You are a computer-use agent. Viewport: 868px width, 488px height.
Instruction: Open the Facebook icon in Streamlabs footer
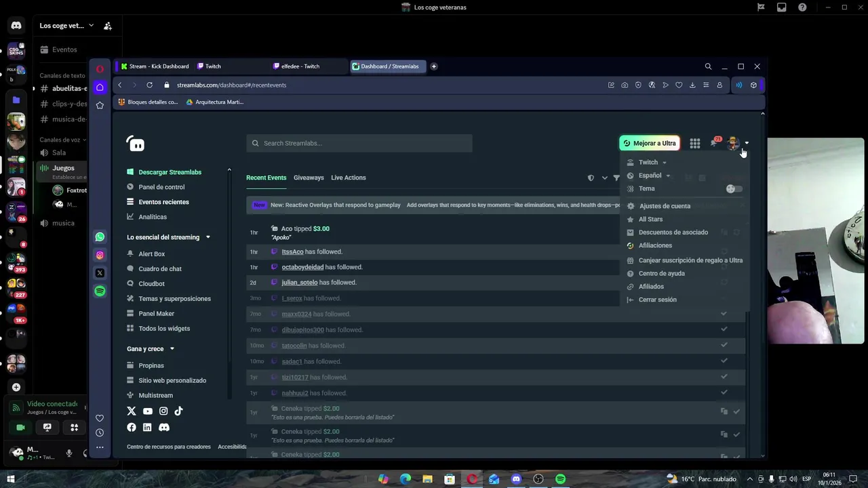click(x=132, y=427)
